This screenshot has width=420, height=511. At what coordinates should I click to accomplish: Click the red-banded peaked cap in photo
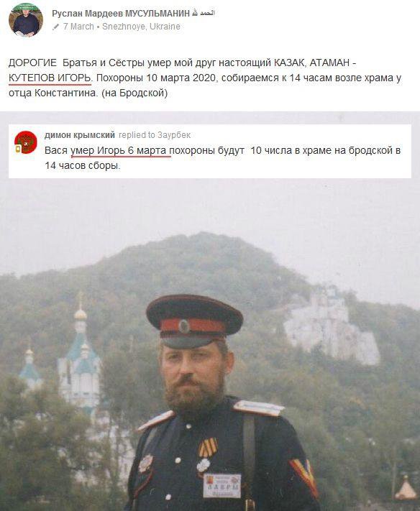point(195,321)
